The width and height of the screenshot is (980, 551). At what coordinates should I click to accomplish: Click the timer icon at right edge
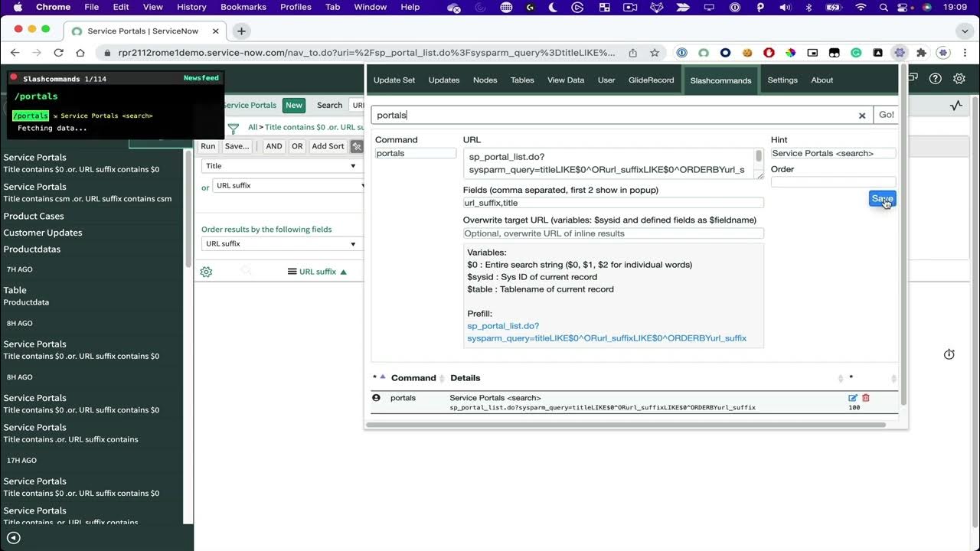(x=949, y=354)
